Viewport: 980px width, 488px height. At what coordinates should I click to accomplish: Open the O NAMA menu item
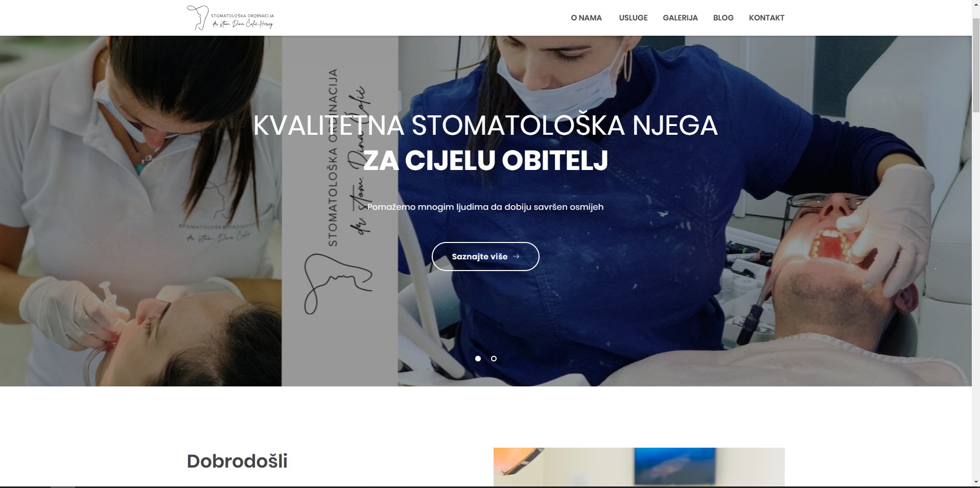586,18
